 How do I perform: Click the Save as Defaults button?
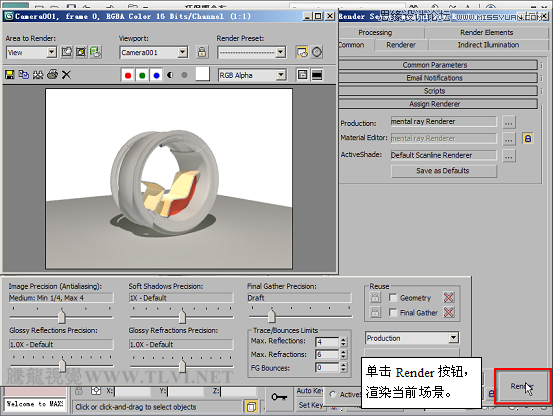[x=444, y=171]
